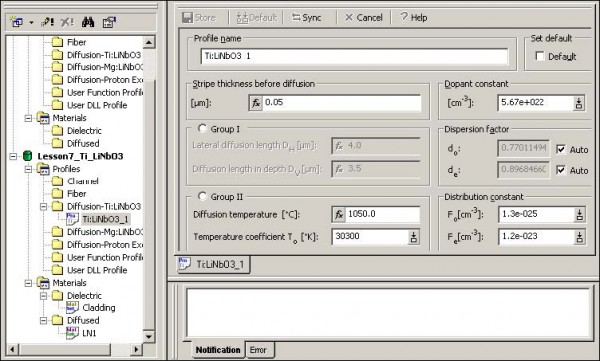Click the Dopant constant spinner icon
This screenshot has width=600, height=361.
579,103
